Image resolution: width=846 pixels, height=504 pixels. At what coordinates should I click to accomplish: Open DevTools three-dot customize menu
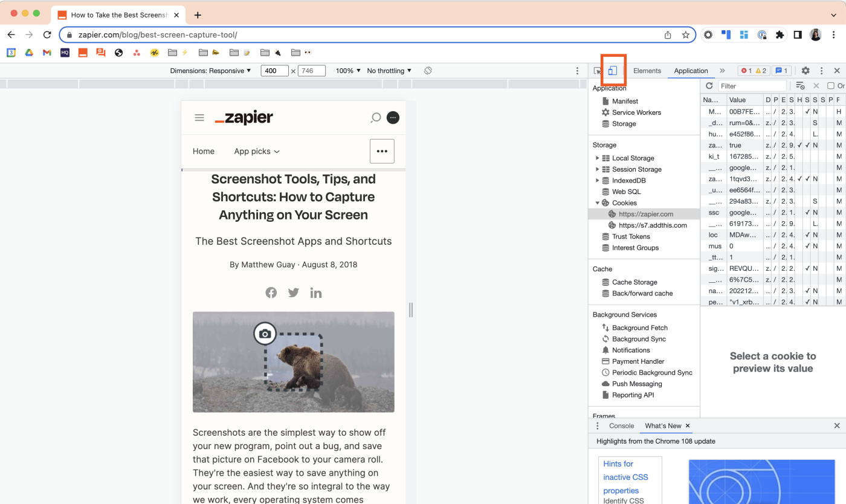tap(821, 71)
